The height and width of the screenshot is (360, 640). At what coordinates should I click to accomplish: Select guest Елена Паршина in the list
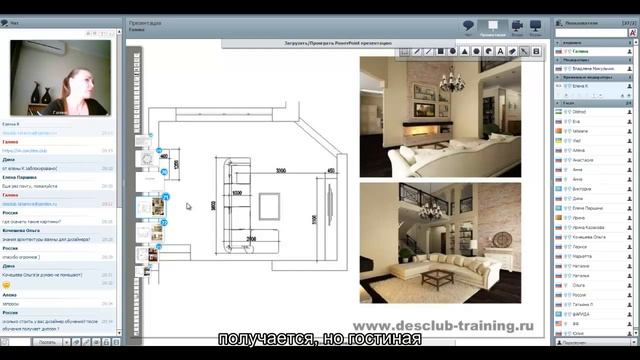click(x=594, y=208)
